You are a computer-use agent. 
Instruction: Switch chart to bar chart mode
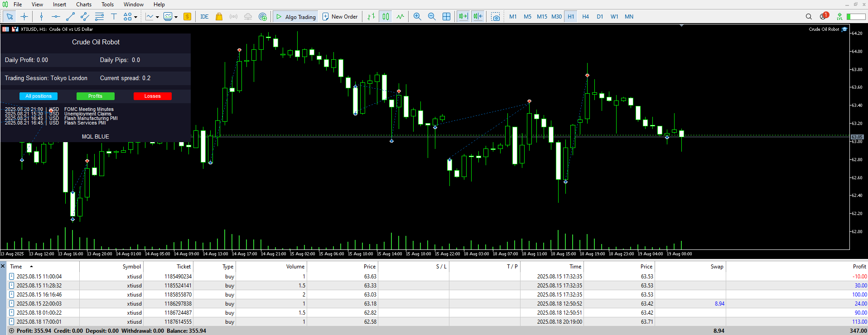point(371,17)
